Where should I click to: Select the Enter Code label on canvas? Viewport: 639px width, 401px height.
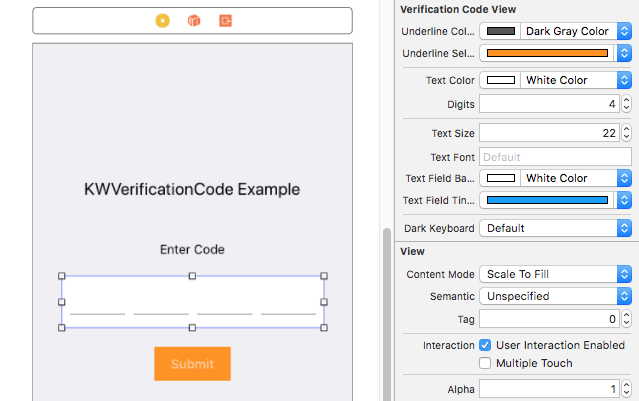click(x=192, y=249)
